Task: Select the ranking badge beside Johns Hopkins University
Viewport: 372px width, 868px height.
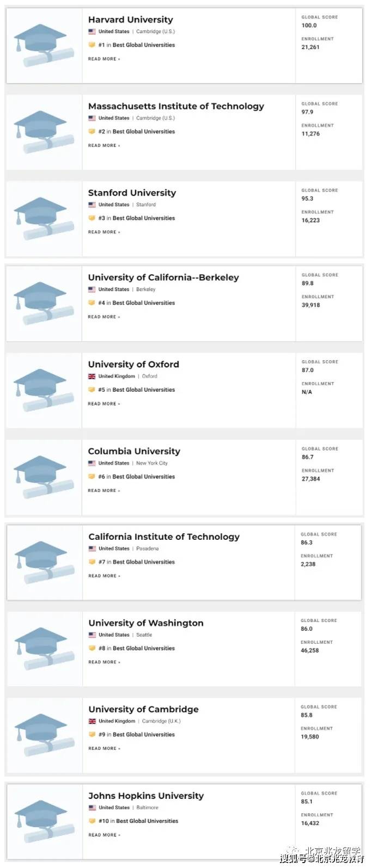Action: tap(92, 821)
